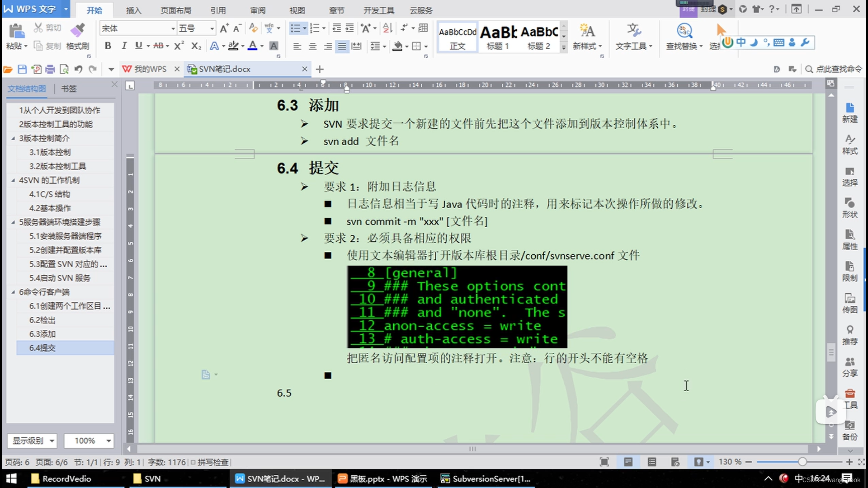Collapse 6命令行客户端 tree node
The width and height of the screenshot is (868, 488).
point(13,292)
